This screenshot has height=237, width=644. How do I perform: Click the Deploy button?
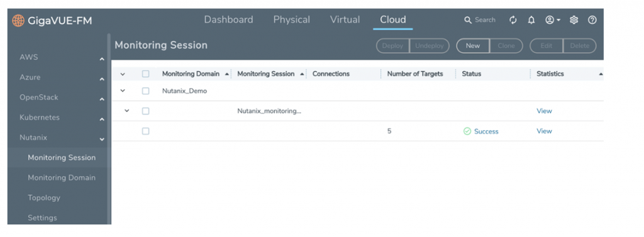[x=392, y=46]
